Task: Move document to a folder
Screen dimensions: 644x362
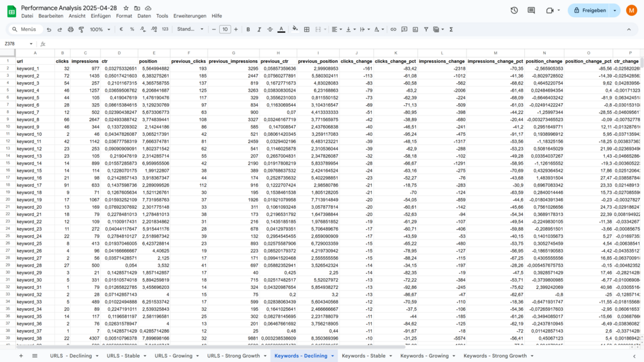Action: (x=137, y=8)
